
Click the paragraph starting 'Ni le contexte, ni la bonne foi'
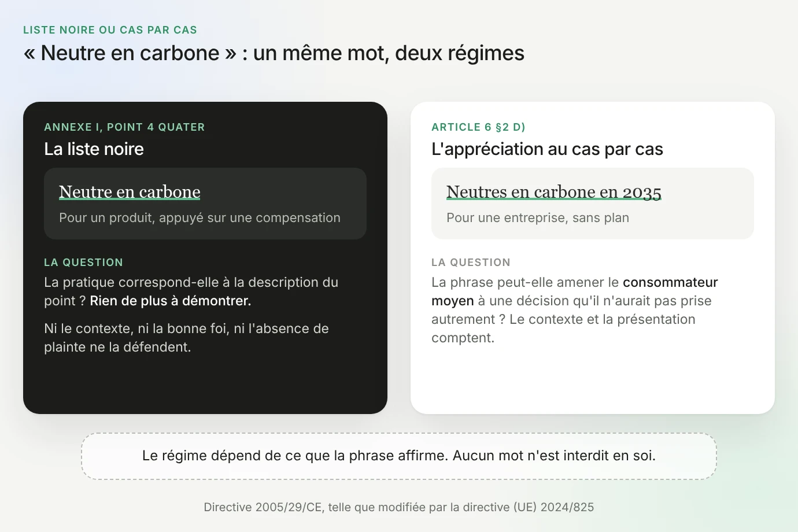[x=186, y=338]
